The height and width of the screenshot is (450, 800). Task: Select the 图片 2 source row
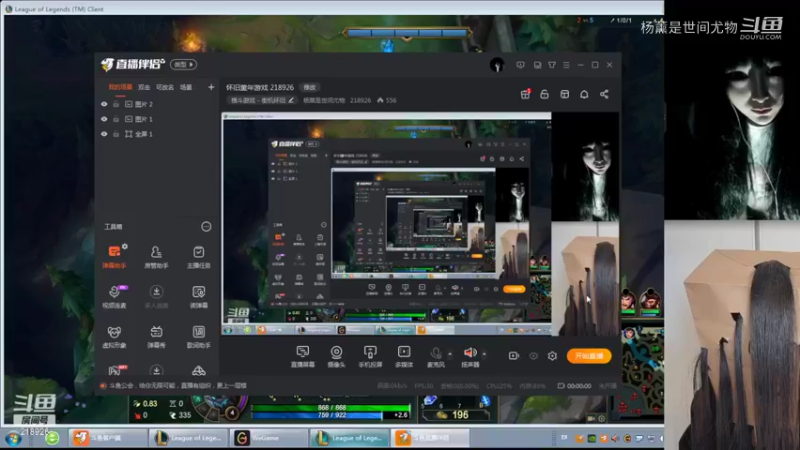158,104
